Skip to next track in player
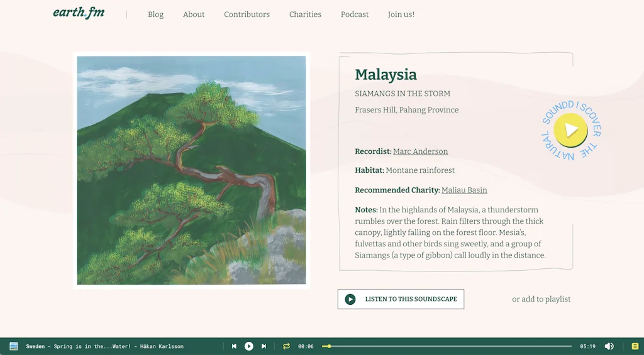644x355 pixels. (264, 346)
